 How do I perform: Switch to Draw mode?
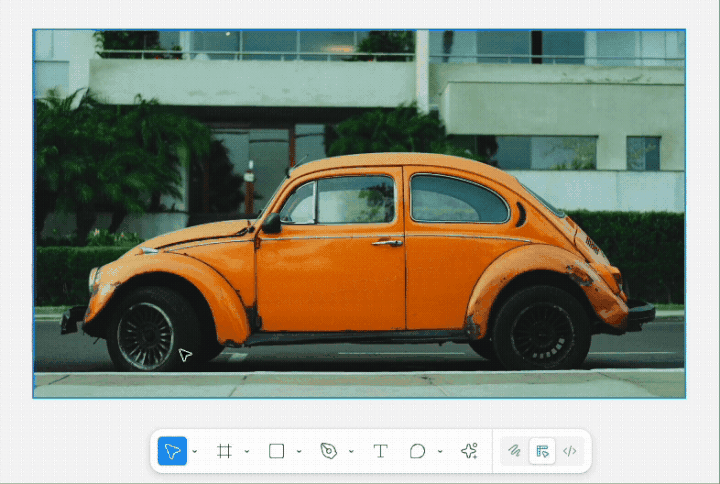[x=514, y=451]
